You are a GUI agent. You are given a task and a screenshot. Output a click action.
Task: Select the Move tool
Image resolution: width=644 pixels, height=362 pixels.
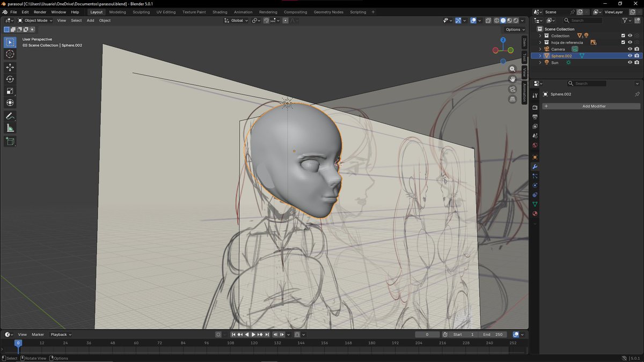point(10,67)
